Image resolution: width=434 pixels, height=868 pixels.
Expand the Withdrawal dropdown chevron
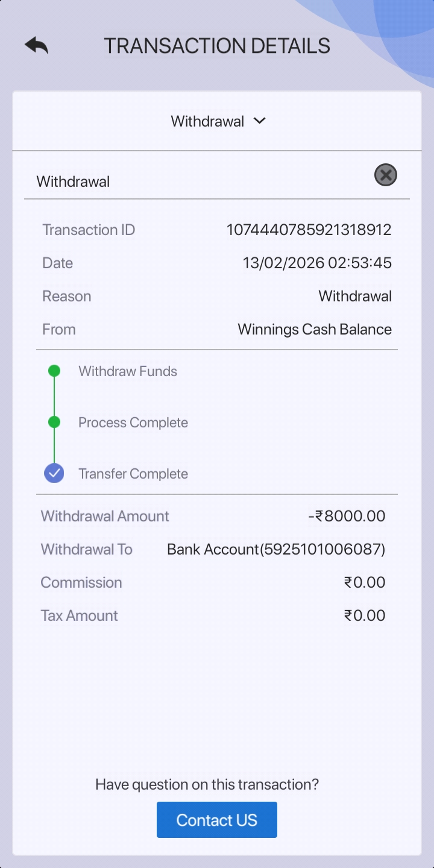point(260,121)
